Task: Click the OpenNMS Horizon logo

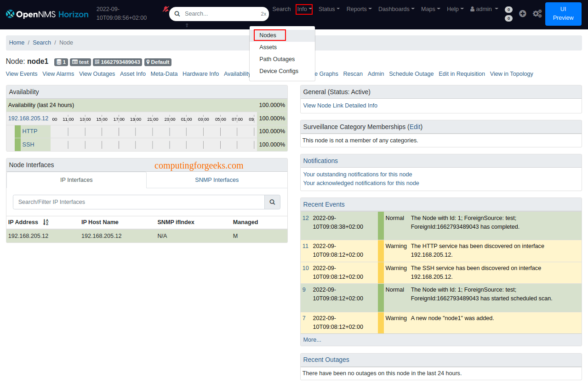Action: click(x=47, y=14)
